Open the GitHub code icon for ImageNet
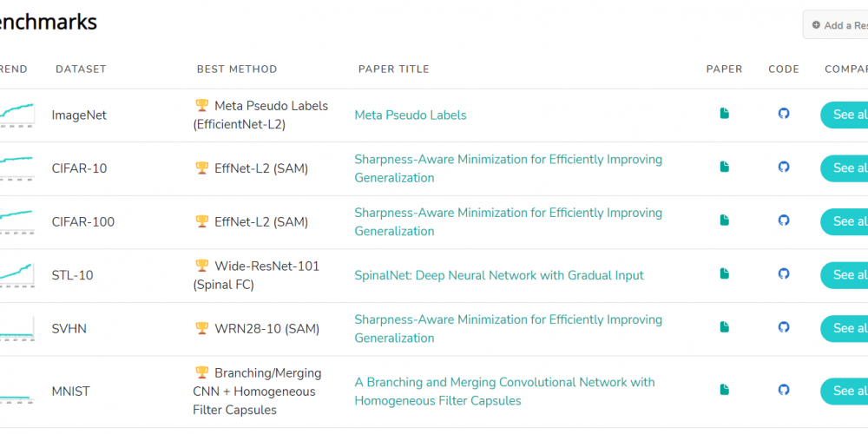This screenshot has width=868, height=434. 784,114
